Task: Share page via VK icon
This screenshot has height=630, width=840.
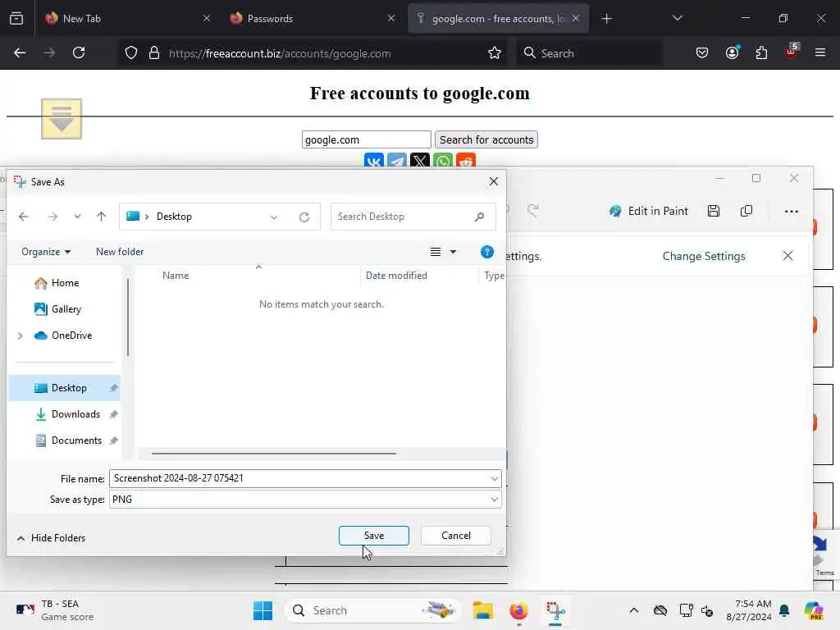Action: pyautogui.click(x=374, y=160)
